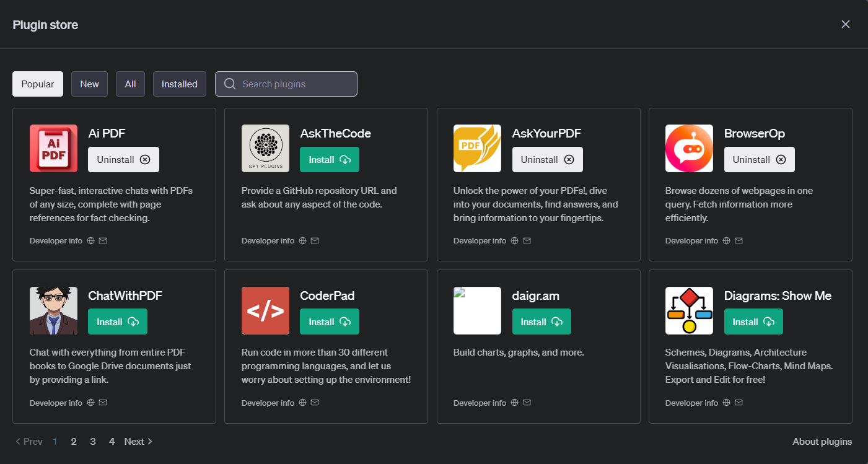Install the daigr.am plugin

coord(541,322)
